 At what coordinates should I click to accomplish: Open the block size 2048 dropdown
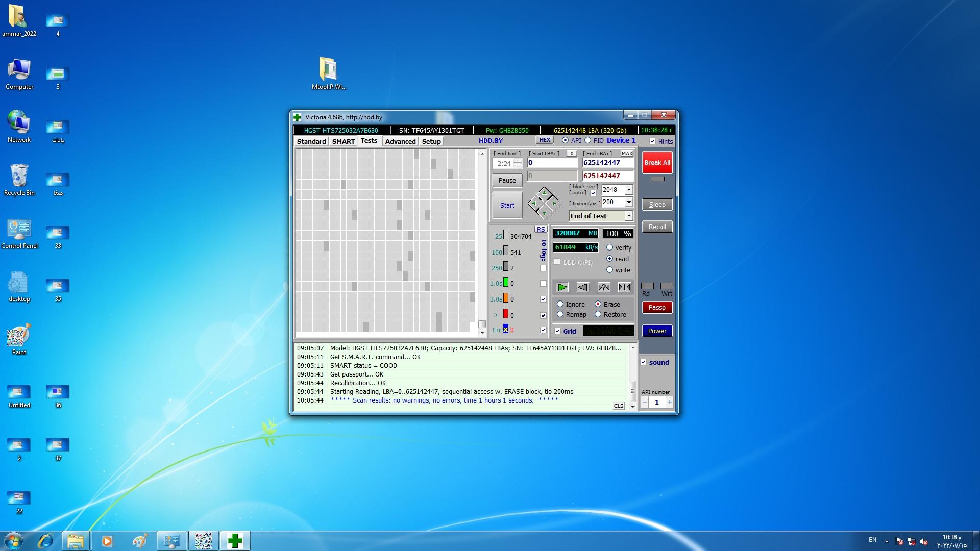pyautogui.click(x=629, y=190)
